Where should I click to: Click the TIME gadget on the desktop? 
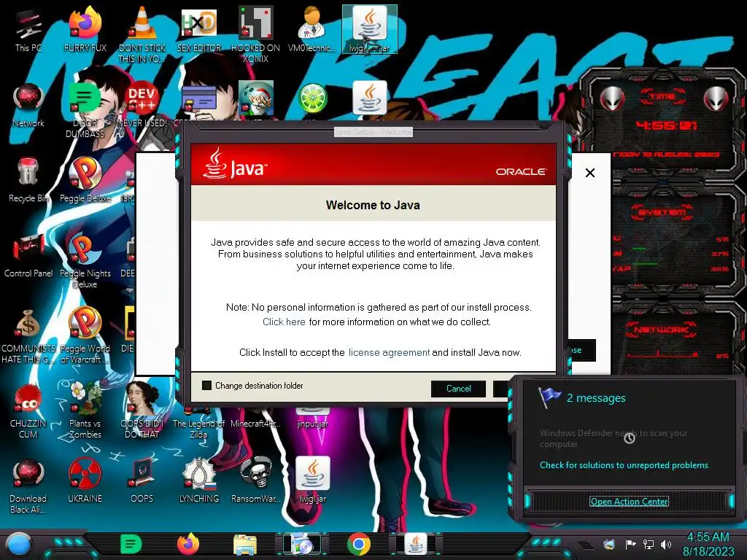[x=662, y=125]
